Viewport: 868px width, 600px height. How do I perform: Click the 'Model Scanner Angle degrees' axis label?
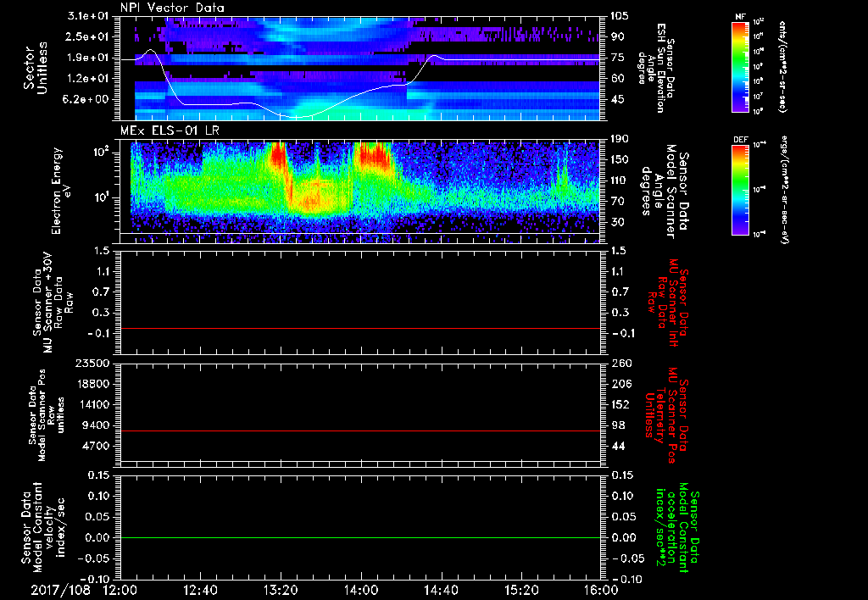[665, 192]
